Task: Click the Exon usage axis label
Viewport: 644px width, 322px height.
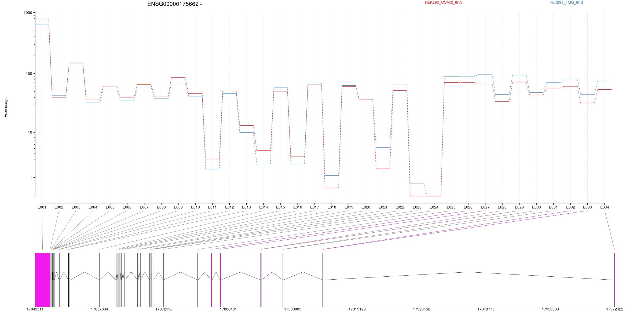Action: click(6, 107)
